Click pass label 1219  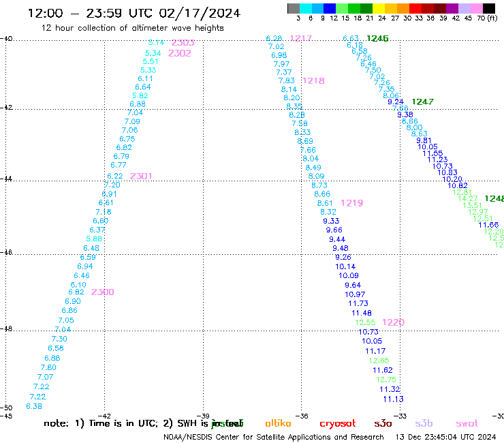coord(352,202)
